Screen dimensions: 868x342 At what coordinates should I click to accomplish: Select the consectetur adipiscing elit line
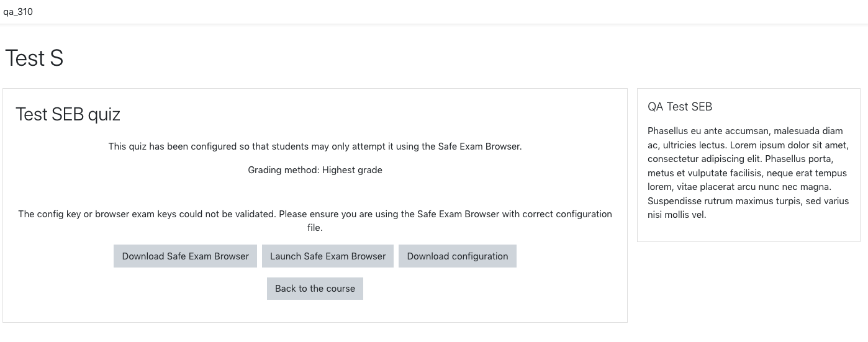point(748,159)
